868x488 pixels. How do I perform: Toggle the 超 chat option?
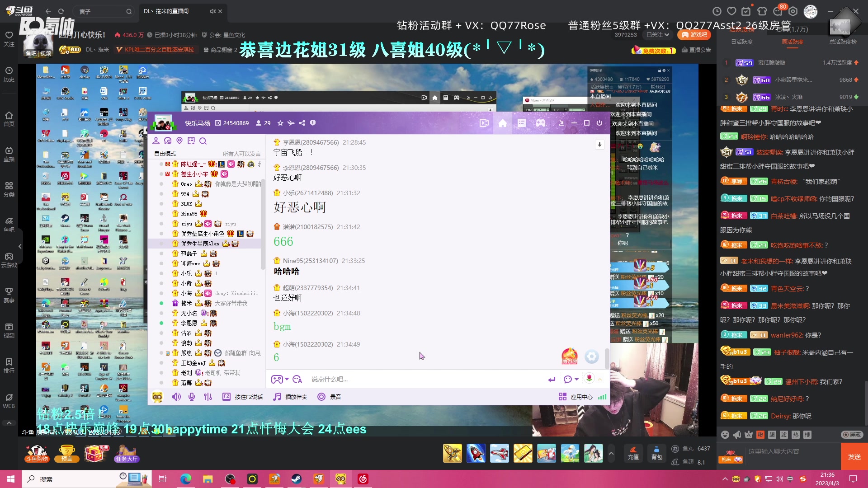coord(772,435)
